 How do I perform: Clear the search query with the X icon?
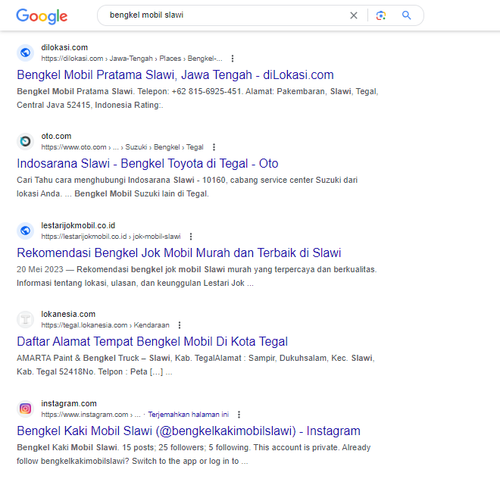(x=353, y=15)
